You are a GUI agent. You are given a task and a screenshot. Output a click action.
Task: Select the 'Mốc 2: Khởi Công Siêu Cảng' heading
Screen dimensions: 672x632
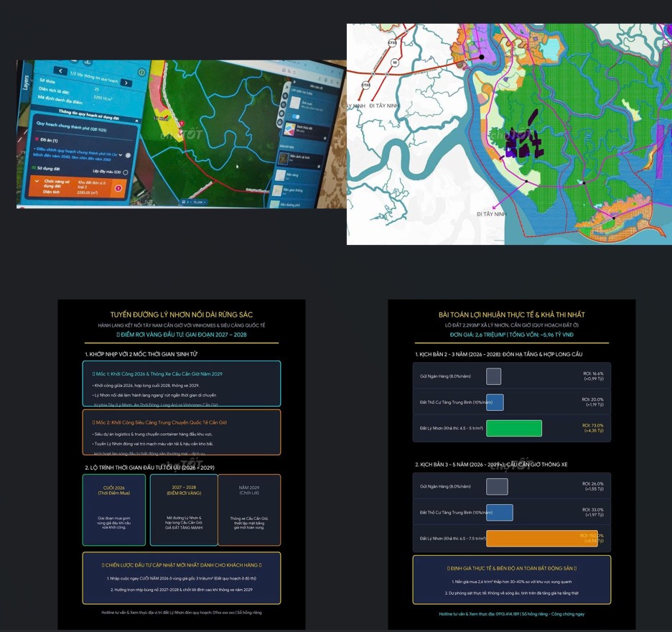coord(159,422)
